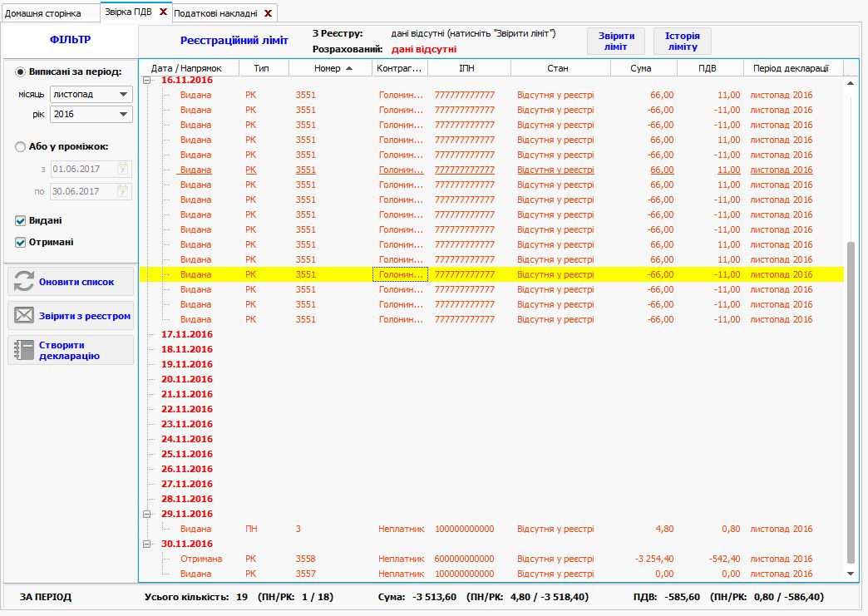Sort by the ІПН column header
The width and height of the screenshot is (868, 616).
[469, 68]
